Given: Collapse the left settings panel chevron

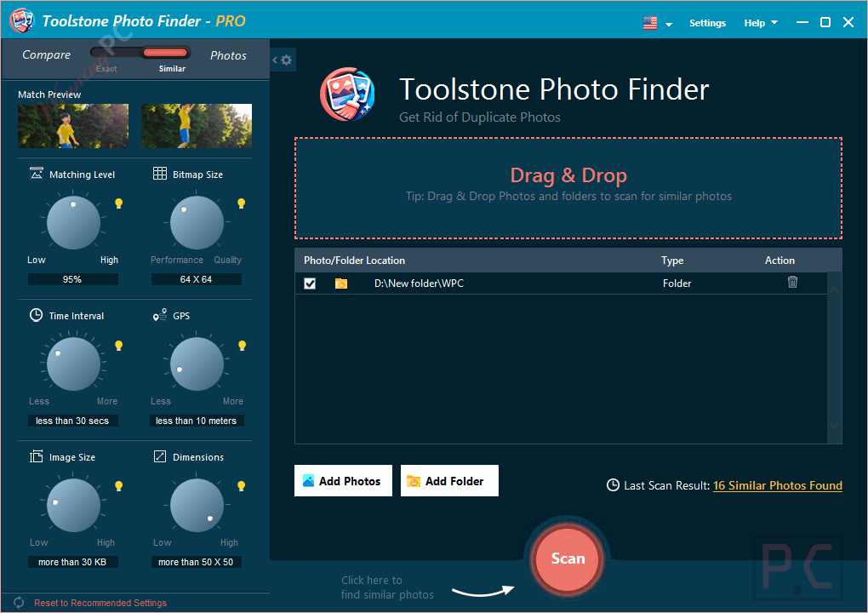Looking at the screenshot, I should [275, 60].
